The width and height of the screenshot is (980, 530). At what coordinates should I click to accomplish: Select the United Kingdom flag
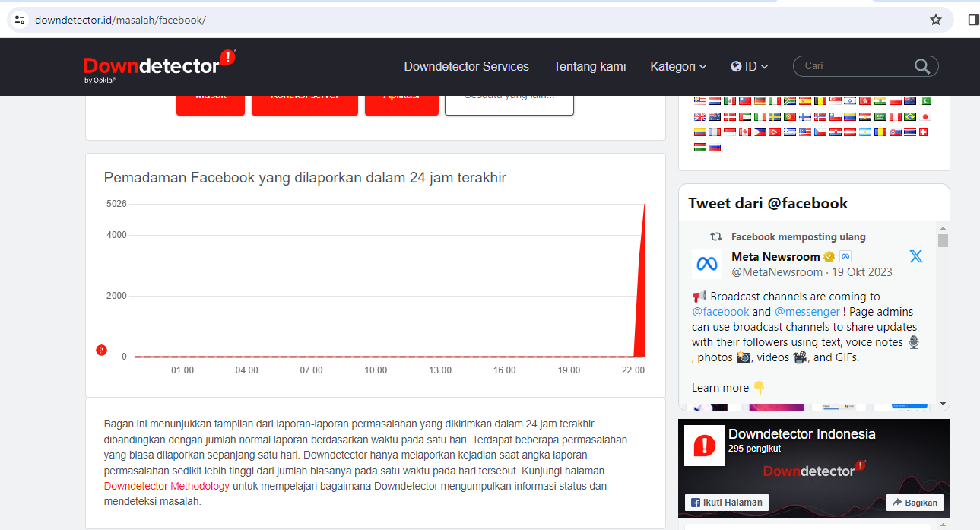point(700,116)
